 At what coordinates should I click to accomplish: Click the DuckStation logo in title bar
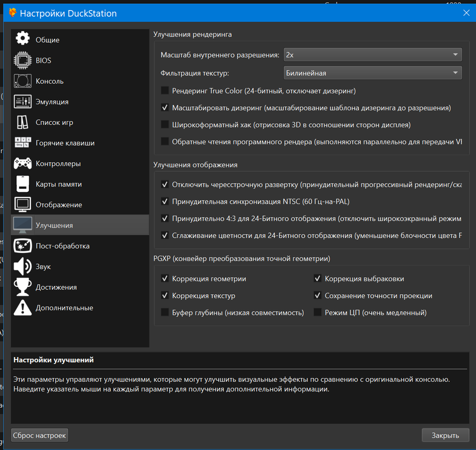point(12,13)
